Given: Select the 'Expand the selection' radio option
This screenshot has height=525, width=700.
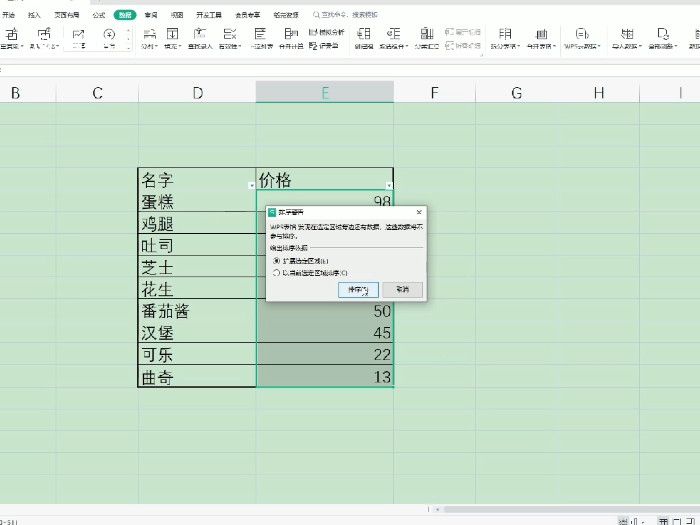Looking at the screenshot, I should (276, 261).
